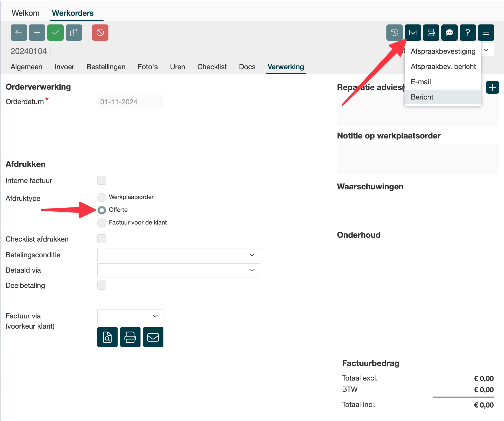Expand the Betalingsconditie dropdown

(178, 255)
